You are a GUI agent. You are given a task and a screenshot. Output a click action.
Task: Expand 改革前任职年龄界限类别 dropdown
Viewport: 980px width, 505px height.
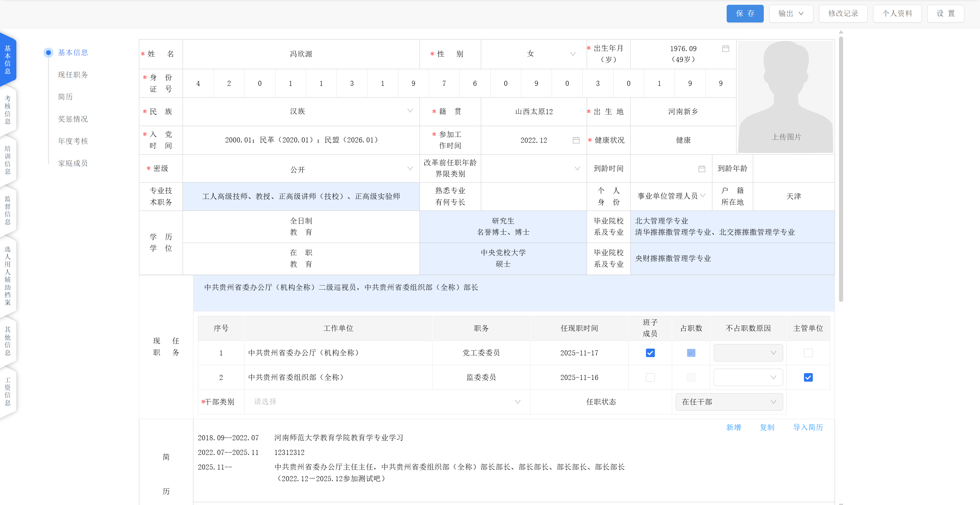[533, 169]
